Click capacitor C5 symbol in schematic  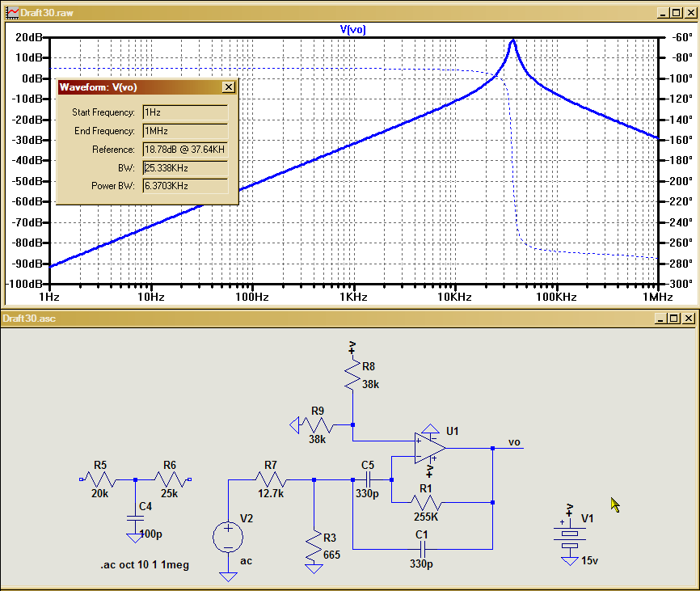coord(368,480)
